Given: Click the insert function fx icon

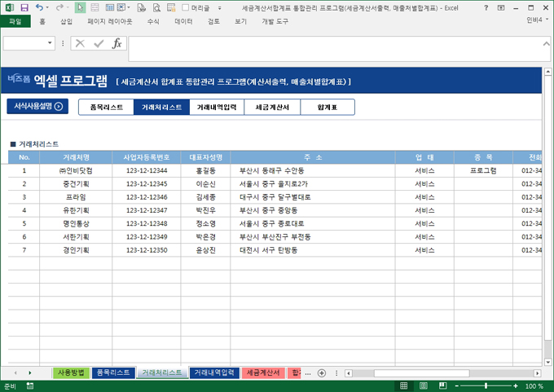Looking at the screenshot, I should pyautogui.click(x=117, y=43).
